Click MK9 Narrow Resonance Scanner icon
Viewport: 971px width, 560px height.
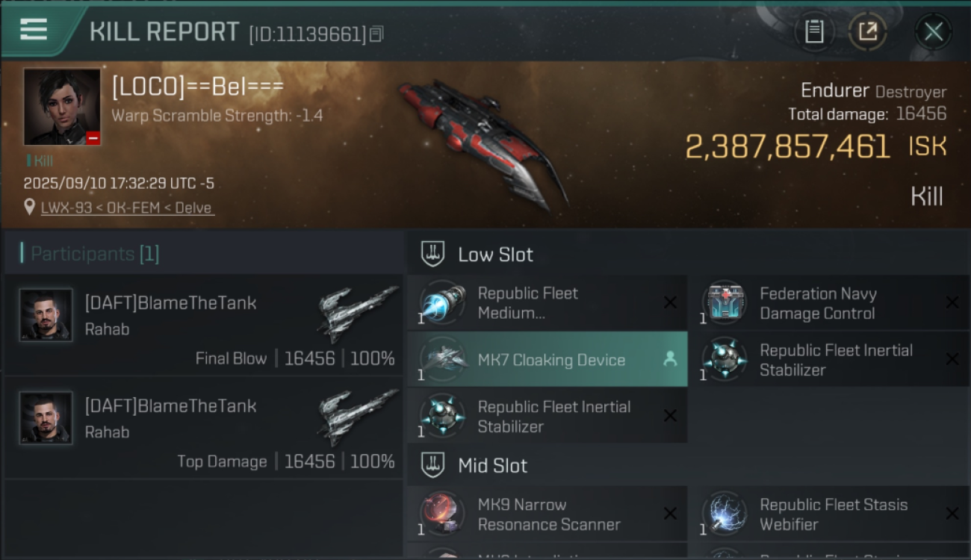tap(441, 514)
